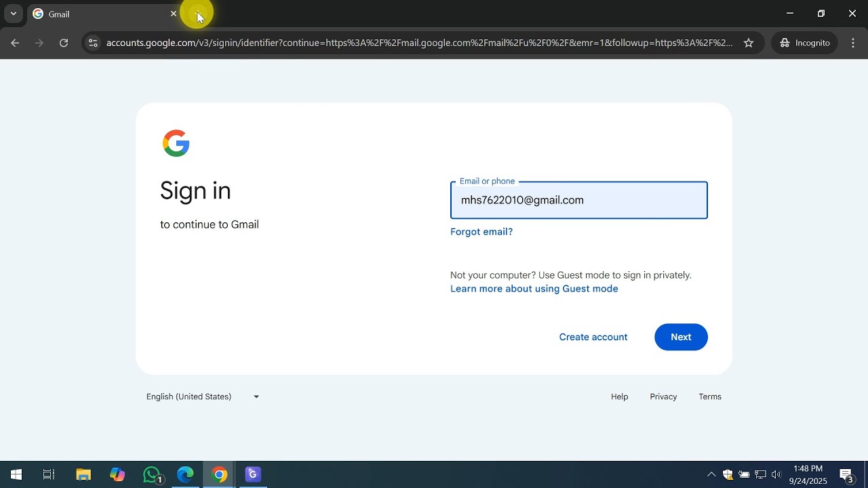
Task: Open the volume speaker icon
Action: pos(776,474)
